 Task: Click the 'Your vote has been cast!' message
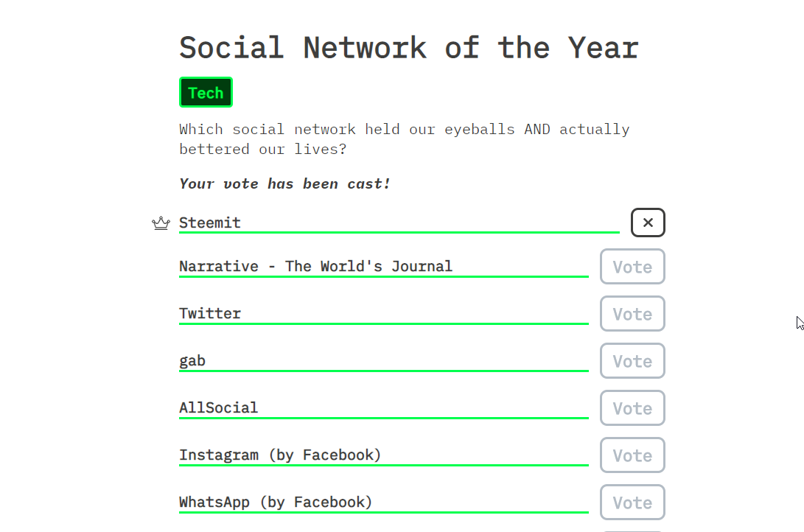284,183
